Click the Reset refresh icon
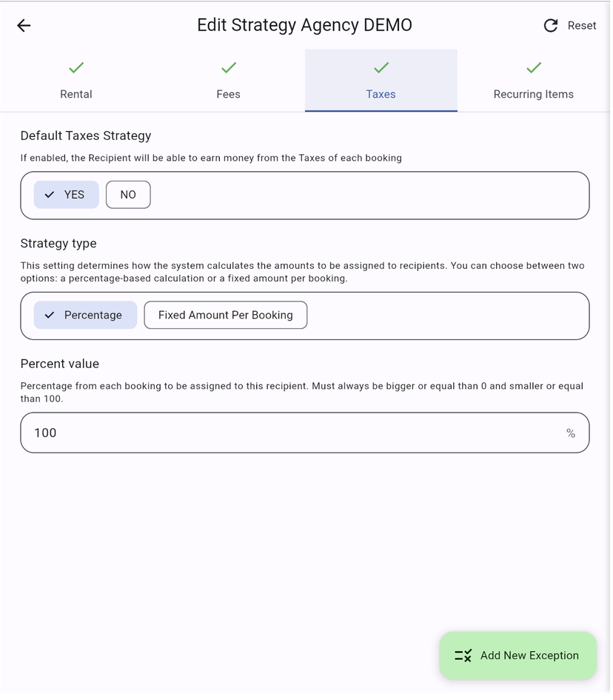Viewport: 613px width, 700px height. point(550,26)
